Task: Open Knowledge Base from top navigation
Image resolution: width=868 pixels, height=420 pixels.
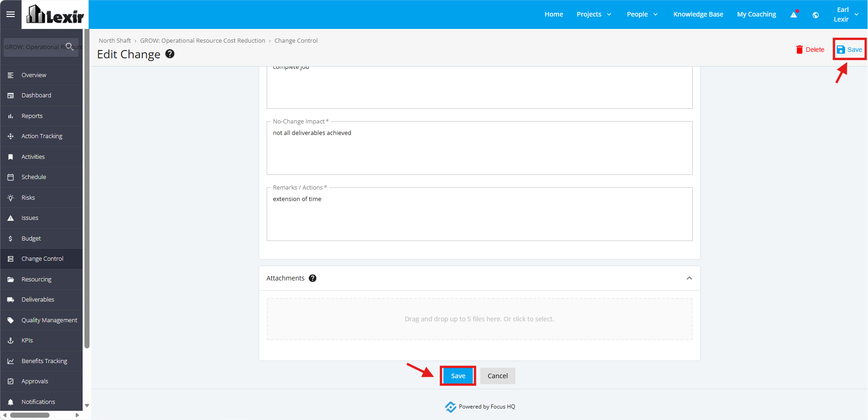Action: (x=698, y=14)
